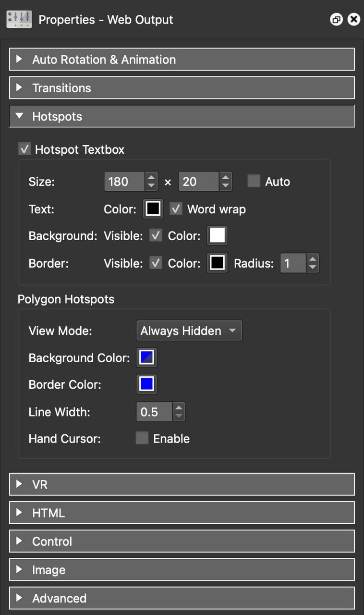This screenshot has height=615, width=364.
Task: Increase border Radius with up arrow
Action: click(313, 258)
